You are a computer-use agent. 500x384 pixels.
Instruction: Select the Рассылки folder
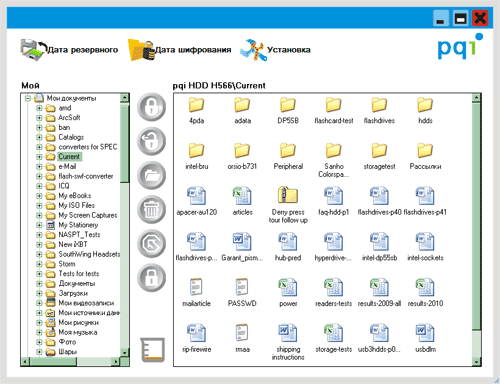click(425, 157)
